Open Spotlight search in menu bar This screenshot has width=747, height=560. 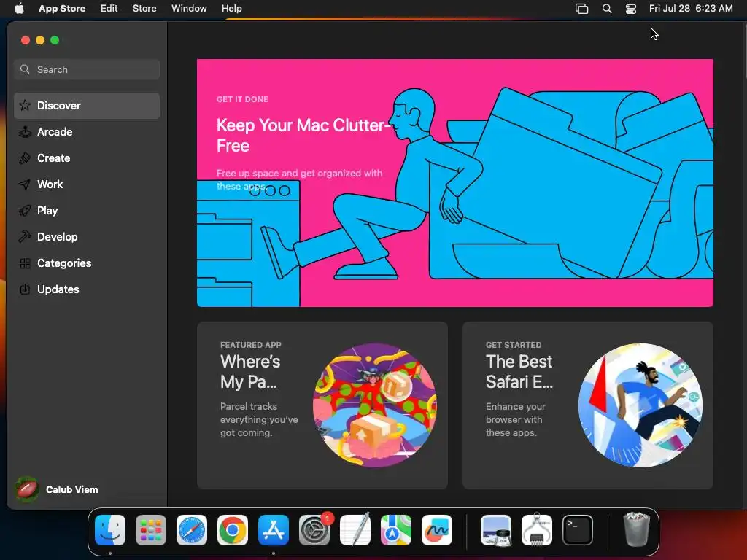[607, 9]
